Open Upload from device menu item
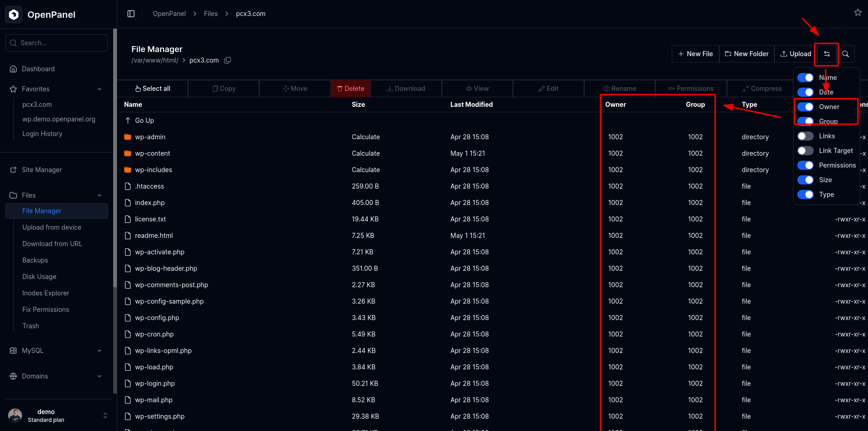This screenshot has height=431, width=868. click(x=52, y=227)
